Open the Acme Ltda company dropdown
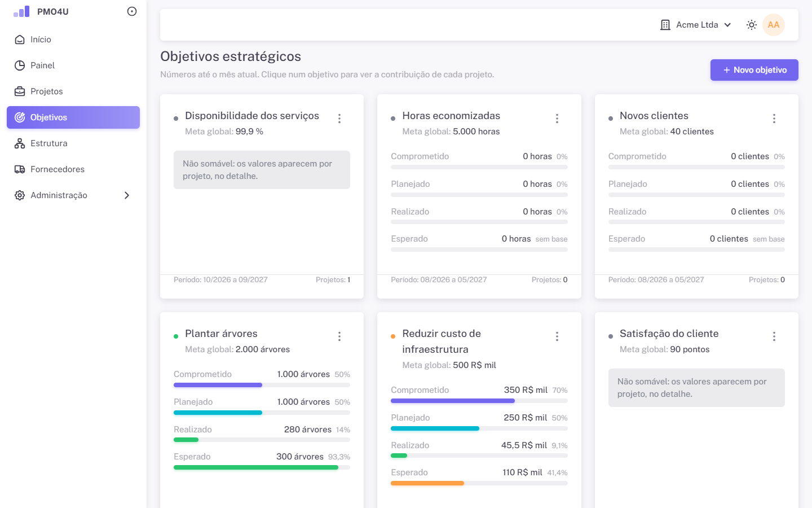812x508 pixels. pyautogui.click(x=696, y=25)
